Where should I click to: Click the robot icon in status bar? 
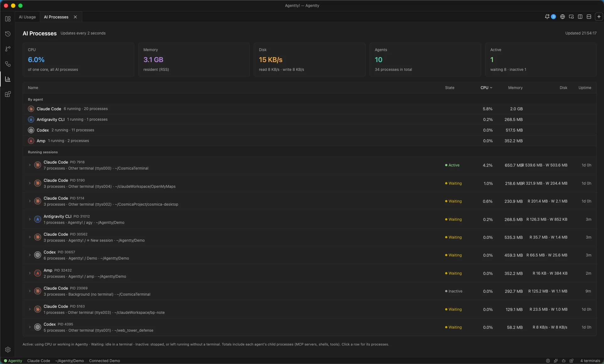click(564, 361)
